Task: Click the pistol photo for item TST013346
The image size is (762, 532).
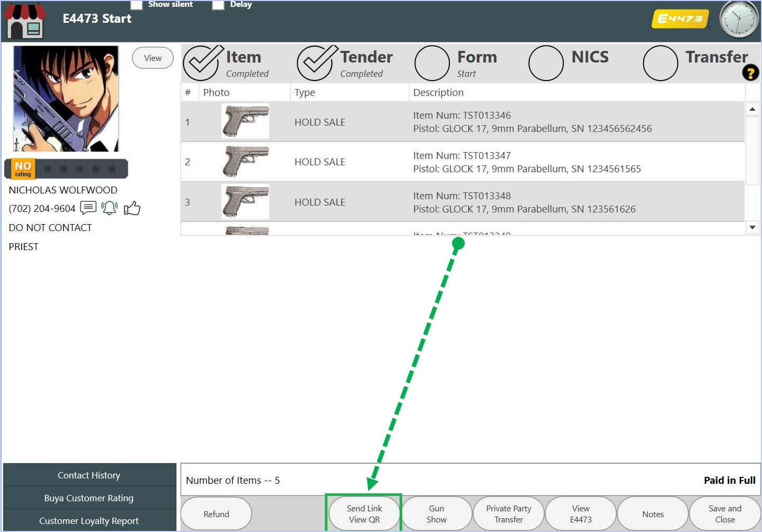Action: click(x=245, y=121)
